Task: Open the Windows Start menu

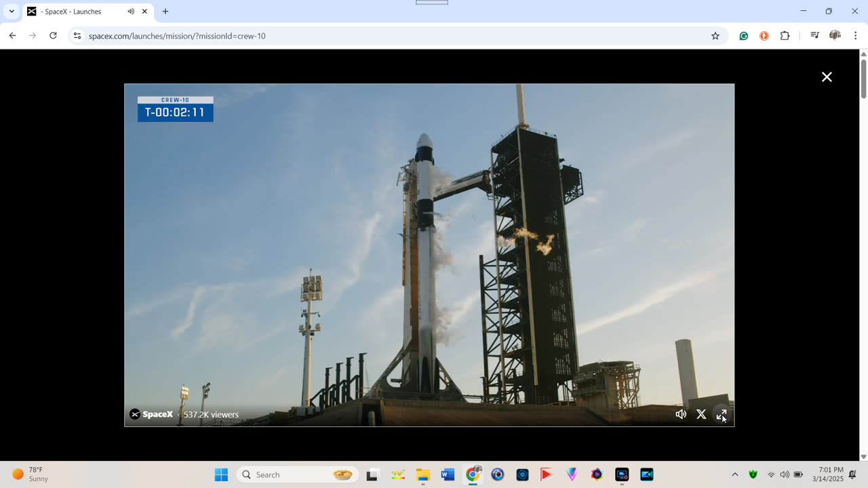Action: coord(221,474)
